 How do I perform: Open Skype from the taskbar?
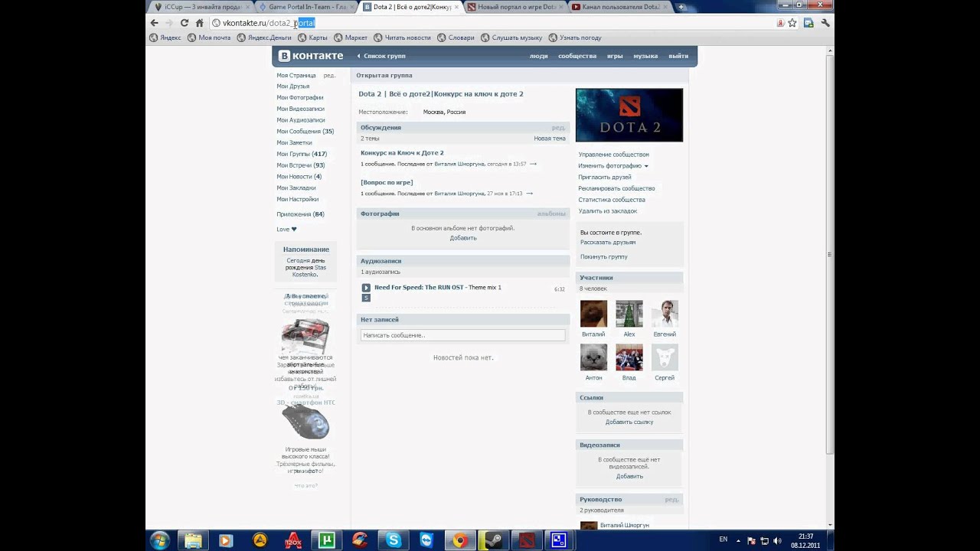click(x=394, y=540)
